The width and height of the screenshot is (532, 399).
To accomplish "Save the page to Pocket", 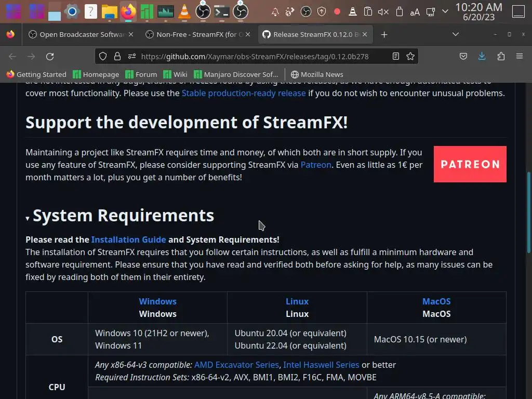I will pyautogui.click(x=463, y=56).
